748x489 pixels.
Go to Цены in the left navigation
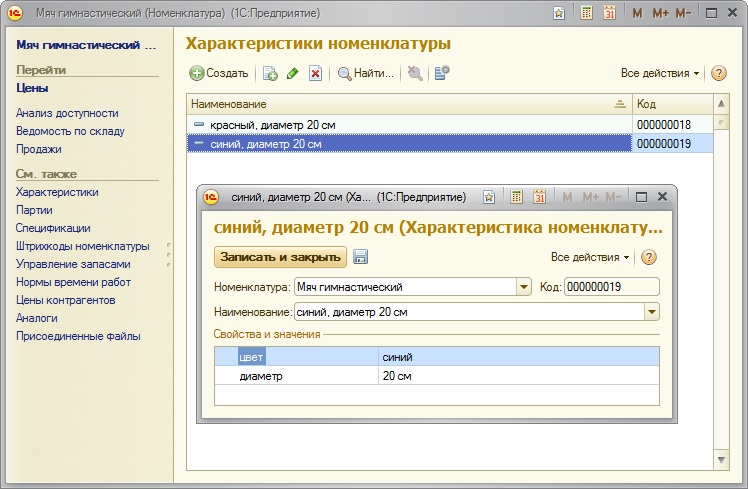pyautogui.click(x=32, y=88)
